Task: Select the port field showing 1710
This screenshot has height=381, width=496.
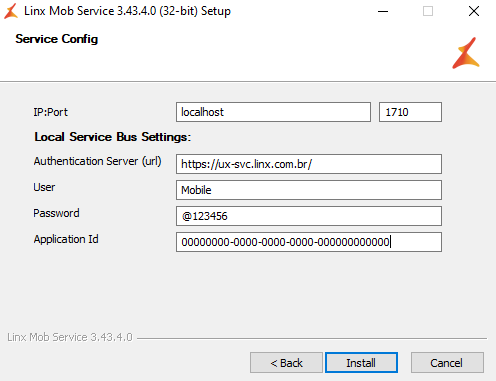Action: coord(410,112)
